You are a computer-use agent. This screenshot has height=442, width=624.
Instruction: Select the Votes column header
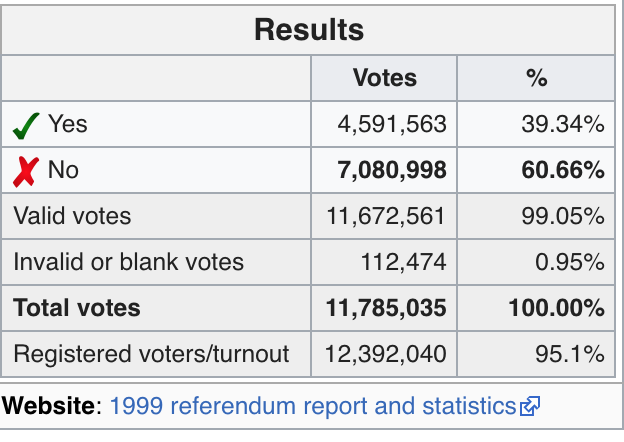point(384,78)
